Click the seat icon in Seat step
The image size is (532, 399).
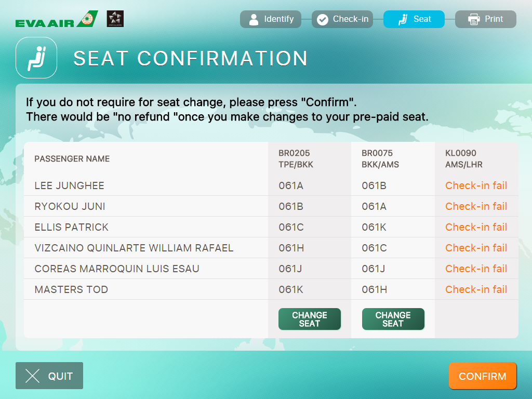pos(402,20)
